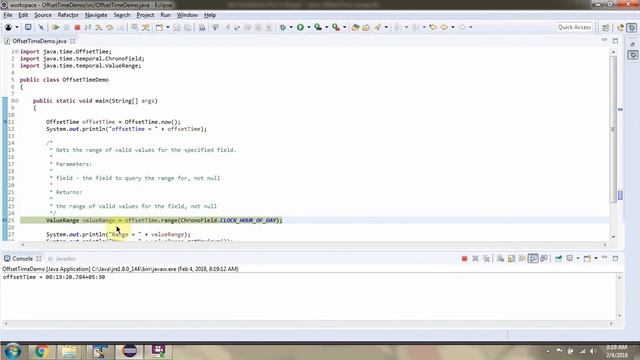Open Chrome from the taskbar
Viewport: 640px width, 360px height.
41,351
